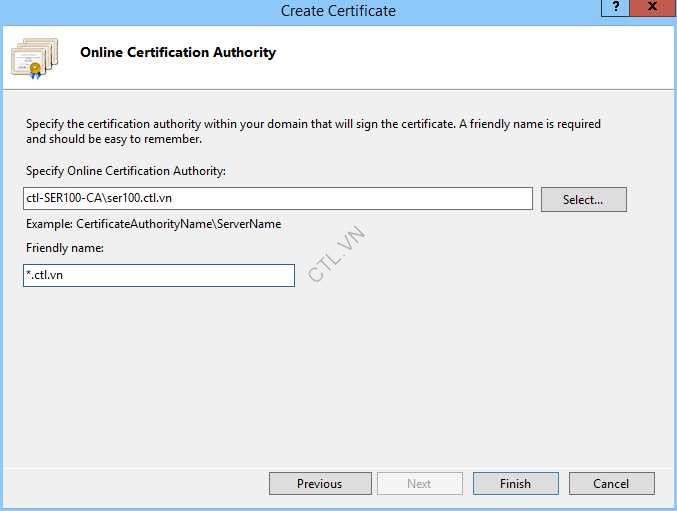
Task: Click the CertificateAuthorityName\ServerName example text
Action: (153, 224)
